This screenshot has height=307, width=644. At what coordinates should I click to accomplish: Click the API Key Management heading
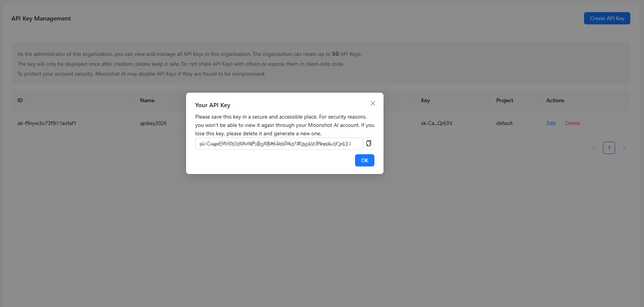41,19
